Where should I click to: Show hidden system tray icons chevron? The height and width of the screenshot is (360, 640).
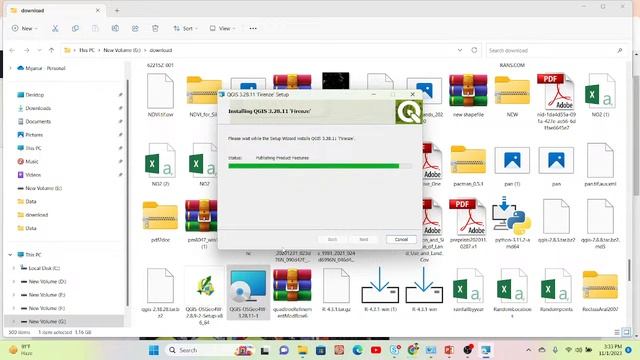click(529, 350)
